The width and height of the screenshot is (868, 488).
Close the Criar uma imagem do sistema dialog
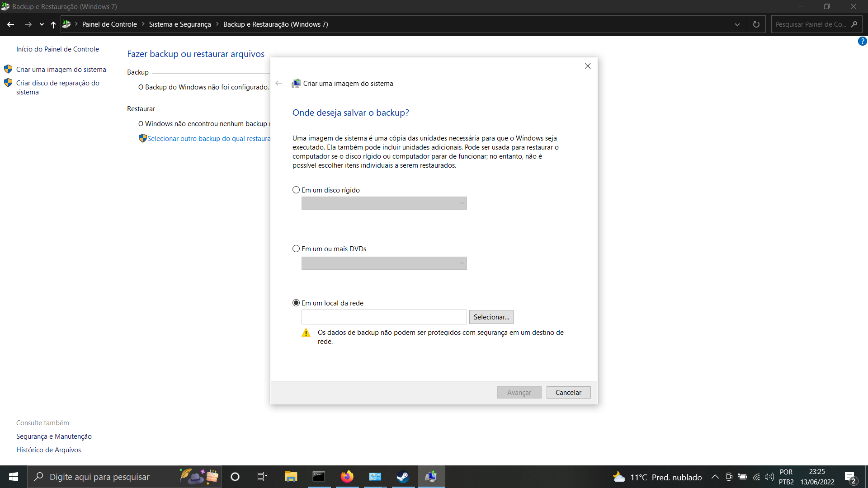point(588,66)
